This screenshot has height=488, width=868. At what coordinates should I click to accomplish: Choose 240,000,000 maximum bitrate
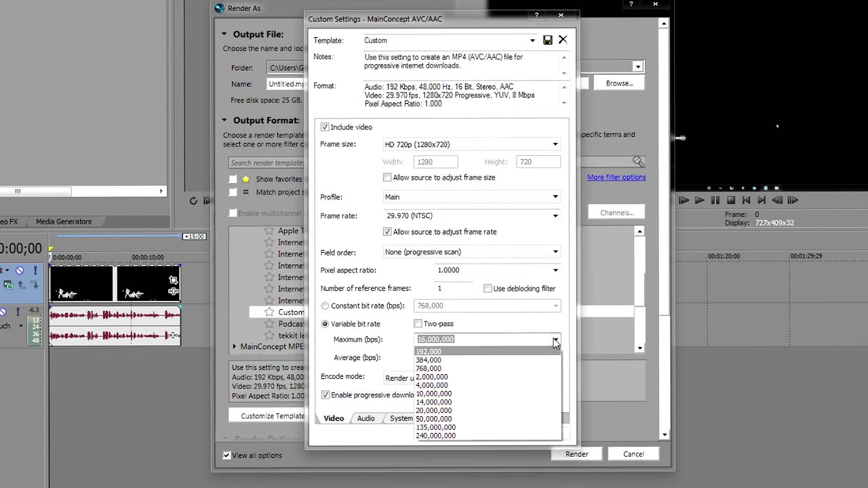[x=435, y=436]
